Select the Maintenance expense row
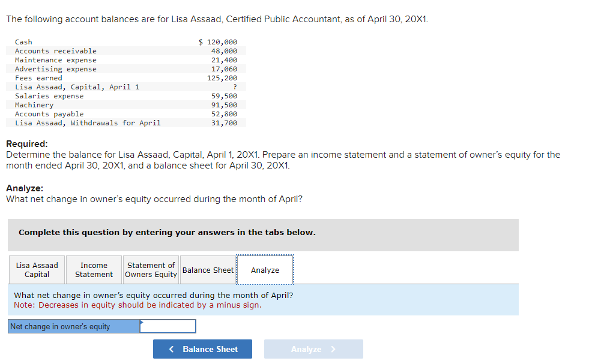Viewport: 598px width, 364px height. 120,59
